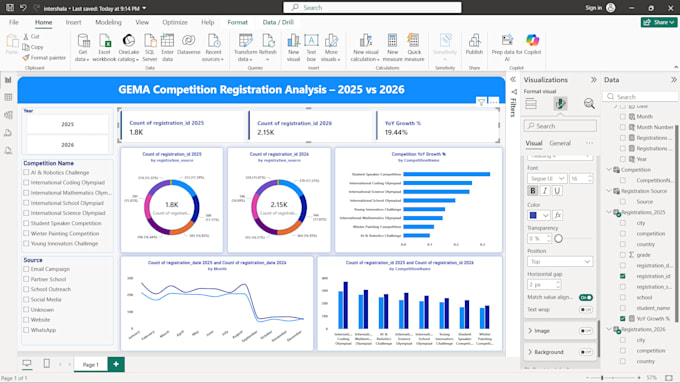Check WhatsApp source box
This screenshot has height=383, width=680.
pos(26,330)
